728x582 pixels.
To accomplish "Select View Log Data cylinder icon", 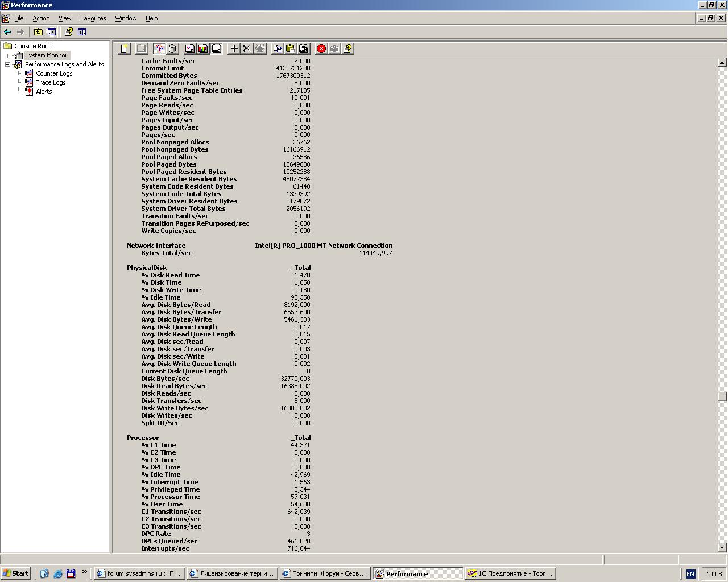I will (x=173, y=49).
